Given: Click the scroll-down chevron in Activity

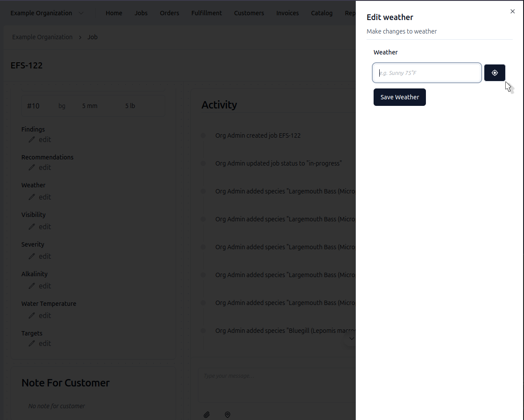Looking at the screenshot, I should (x=351, y=339).
